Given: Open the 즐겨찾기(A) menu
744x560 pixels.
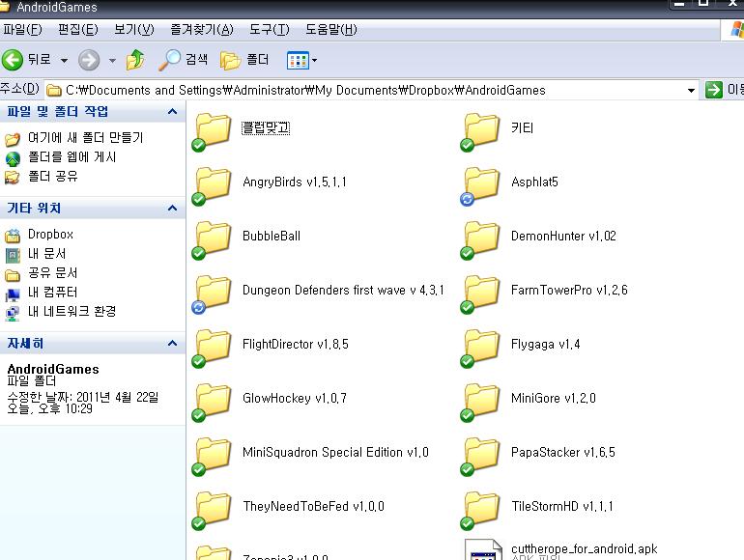Looking at the screenshot, I should coord(202,30).
